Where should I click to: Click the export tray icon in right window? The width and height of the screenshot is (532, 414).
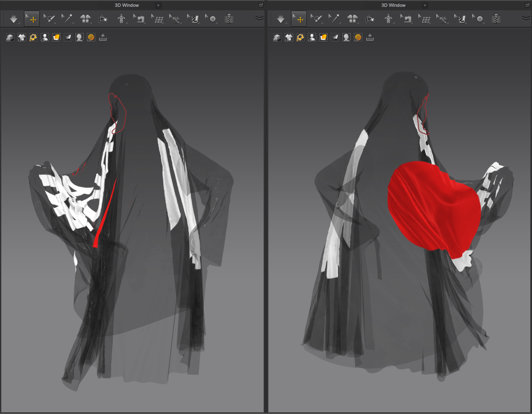(370, 38)
